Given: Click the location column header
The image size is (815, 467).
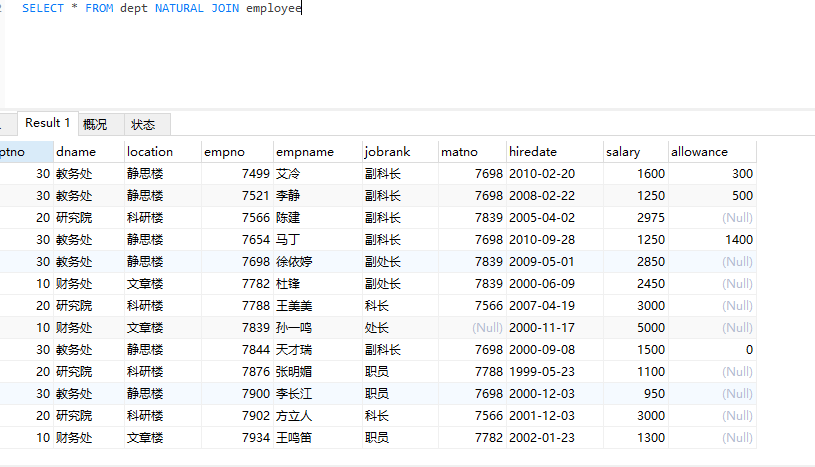Looking at the screenshot, I should pos(163,152).
